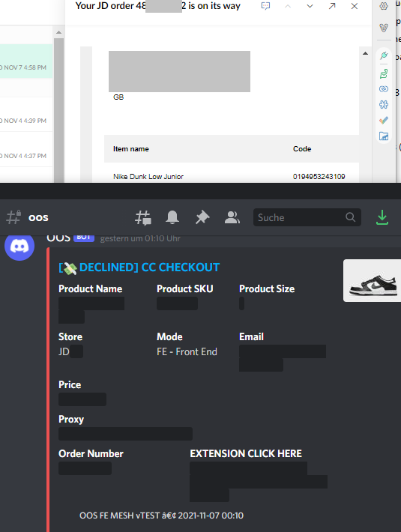Viewport: 401px width, 532px height.
Task: Click the 'GB' country text in email
Action: (x=118, y=97)
